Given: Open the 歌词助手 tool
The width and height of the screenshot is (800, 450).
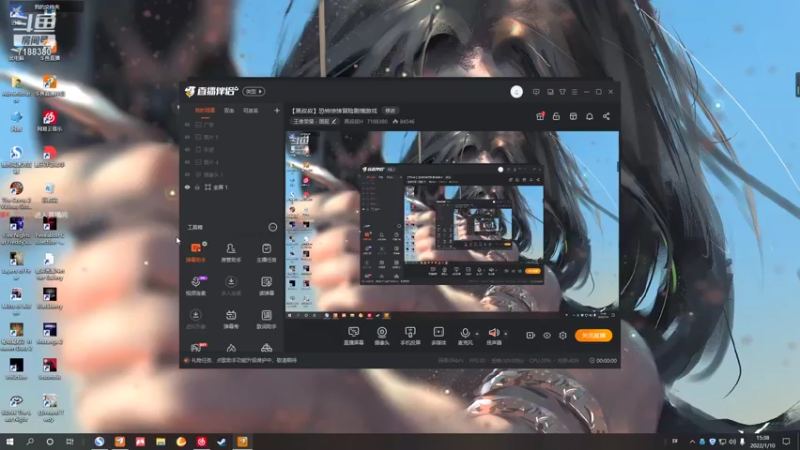Looking at the screenshot, I should coord(266,319).
